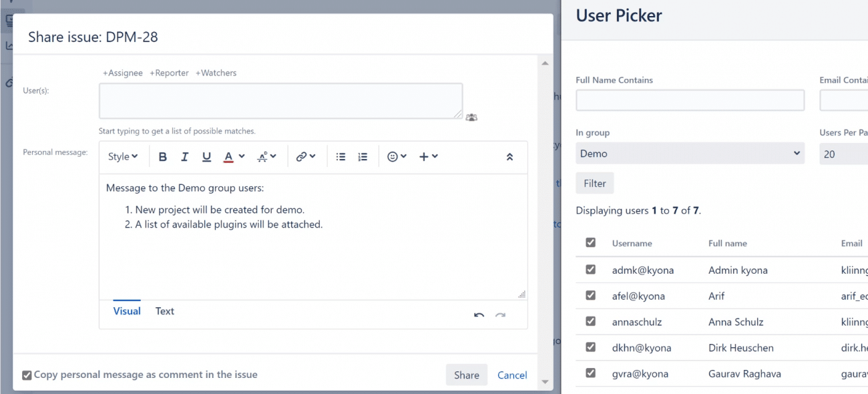Redo edit in message editor

click(500, 315)
